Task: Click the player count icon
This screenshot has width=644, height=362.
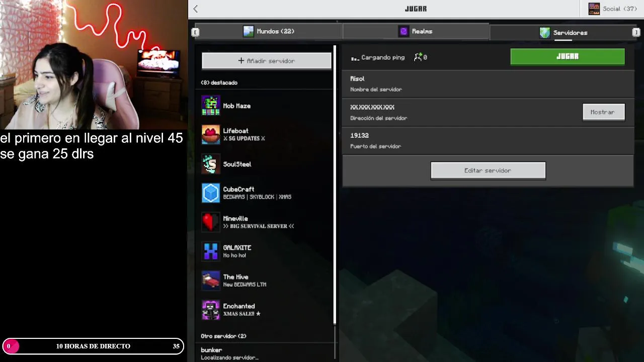Action: point(418,57)
